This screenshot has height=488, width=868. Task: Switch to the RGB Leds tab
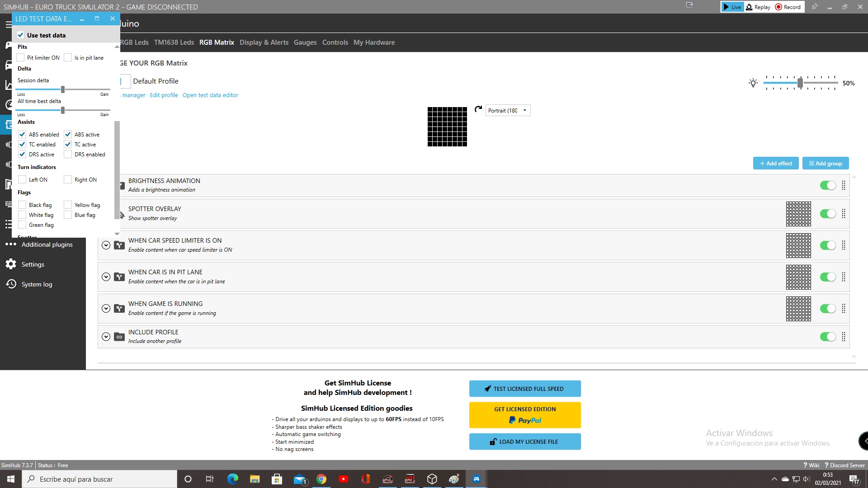click(x=134, y=42)
